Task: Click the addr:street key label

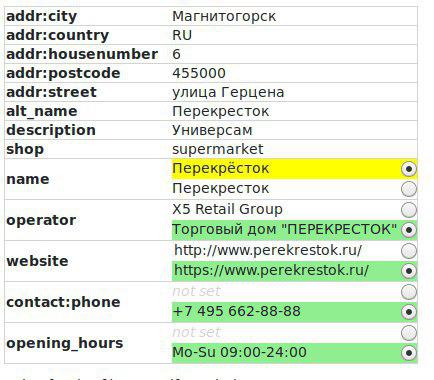Action: pyautogui.click(x=51, y=92)
